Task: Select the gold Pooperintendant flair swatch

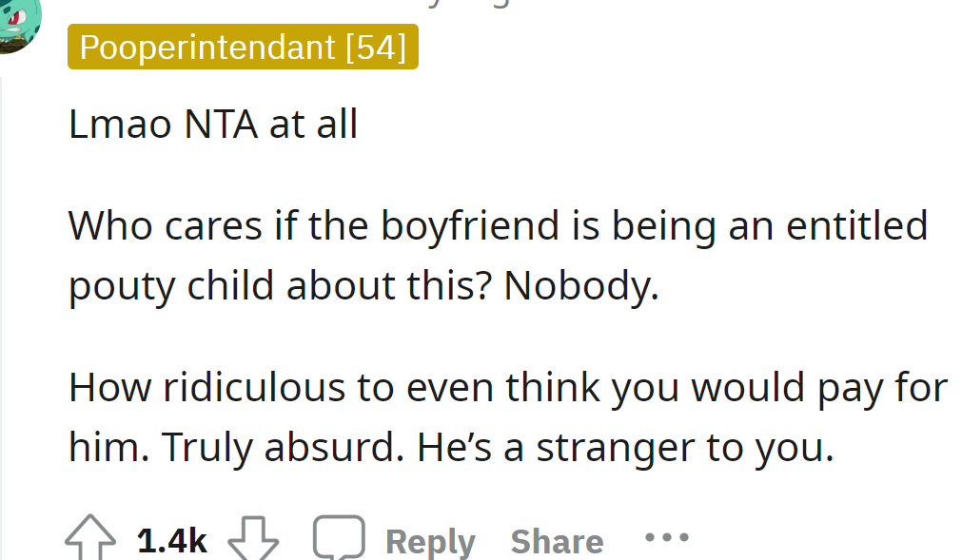Action: tap(243, 47)
